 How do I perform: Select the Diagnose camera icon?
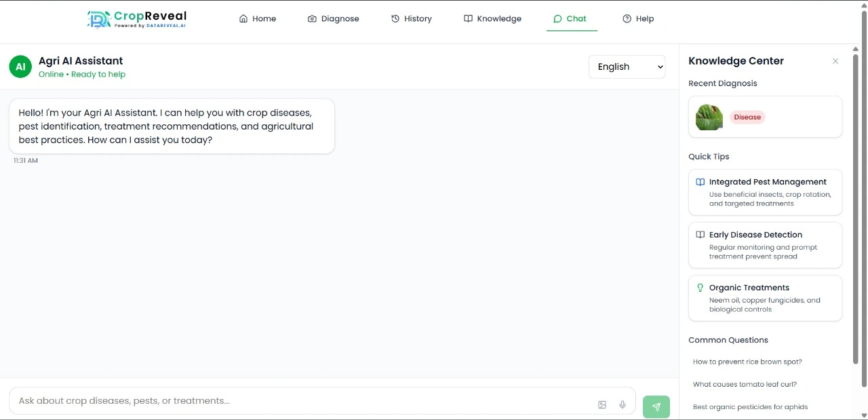[312, 18]
